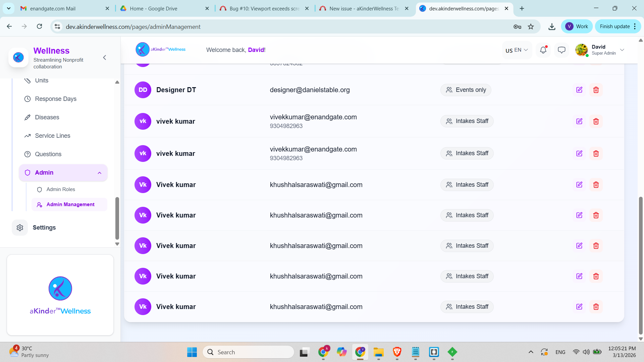644x362 pixels.
Task: Click the Windows taskbar Search field
Action: 248,352
